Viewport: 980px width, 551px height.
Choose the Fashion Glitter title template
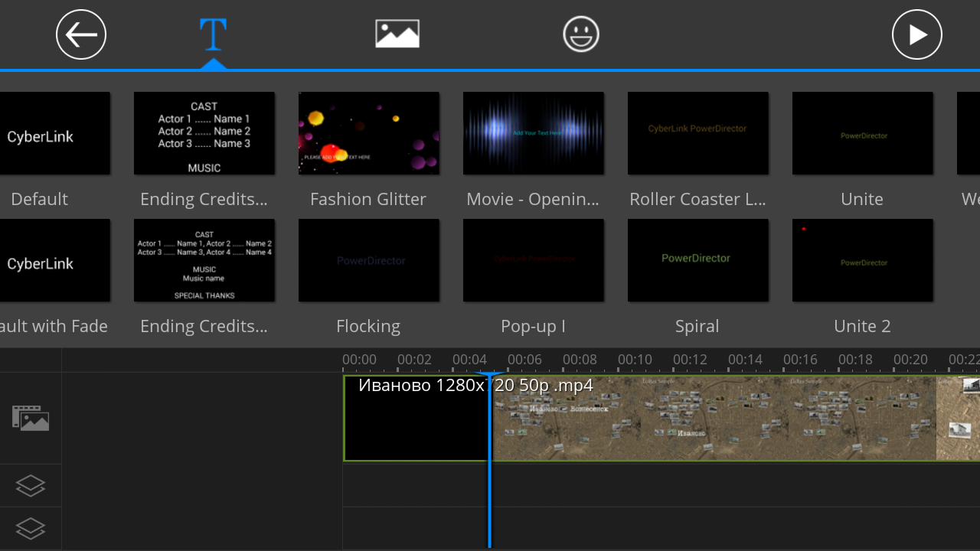coord(369,134)
